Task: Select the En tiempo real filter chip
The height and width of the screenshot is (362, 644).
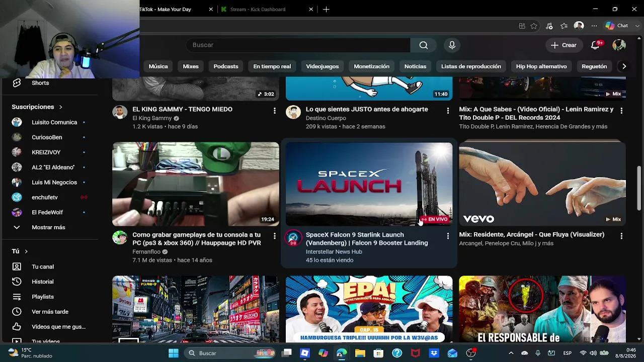Action: (272, 66)
